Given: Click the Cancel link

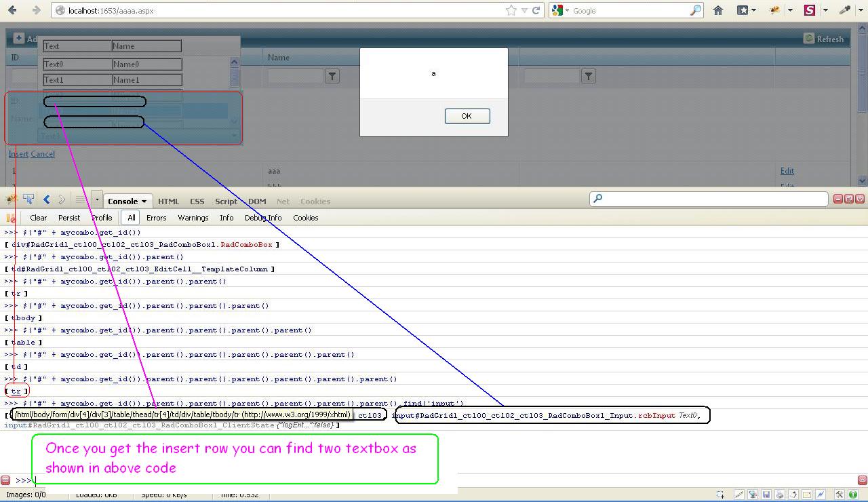Looking at the screenshot, I should (x=43, y=154).
